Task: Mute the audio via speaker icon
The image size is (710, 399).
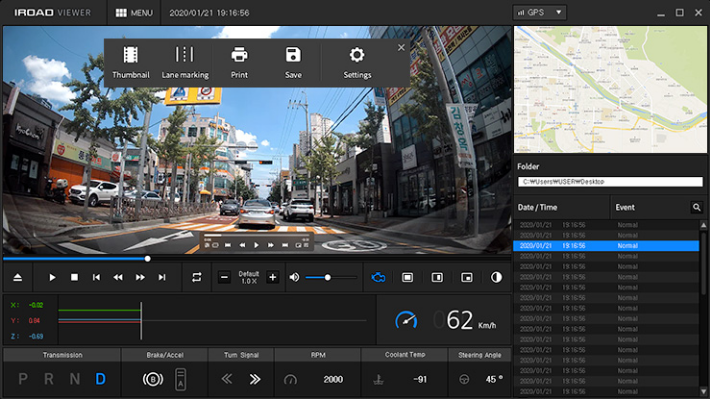Action: coord(294,277)
